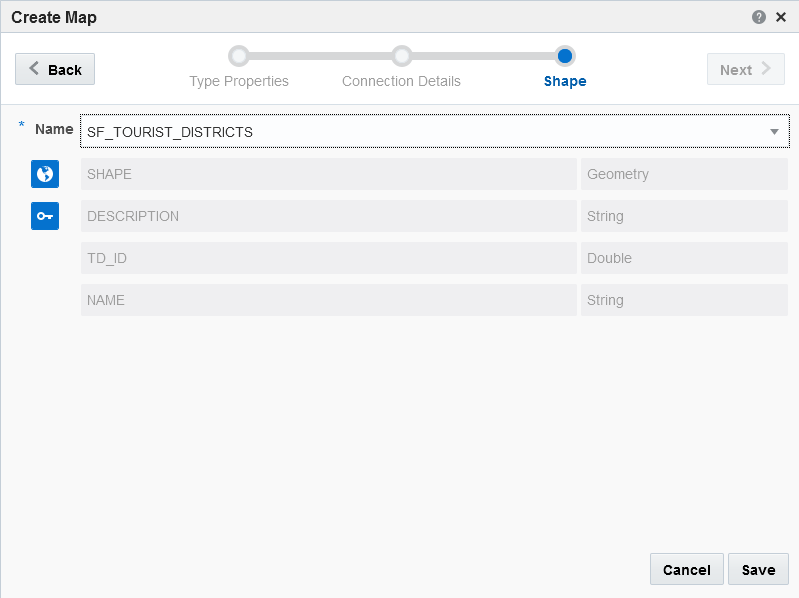Close the Create Map dialog
The image size is (799, 598).
pos(781,17)
